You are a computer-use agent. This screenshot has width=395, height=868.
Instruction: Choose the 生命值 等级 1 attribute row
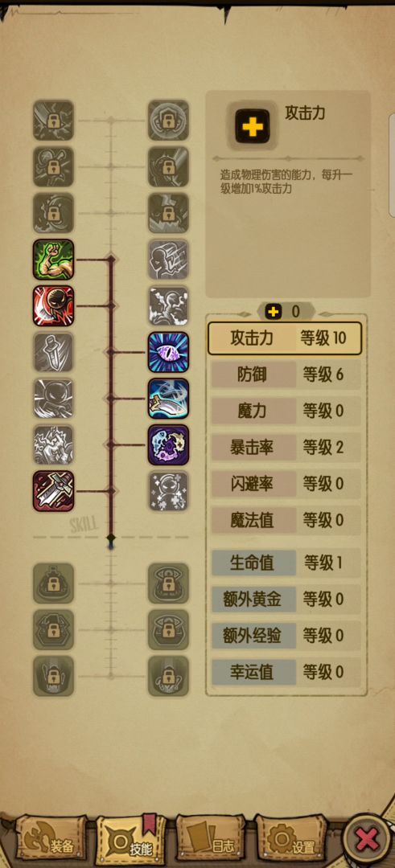[286, 563]
